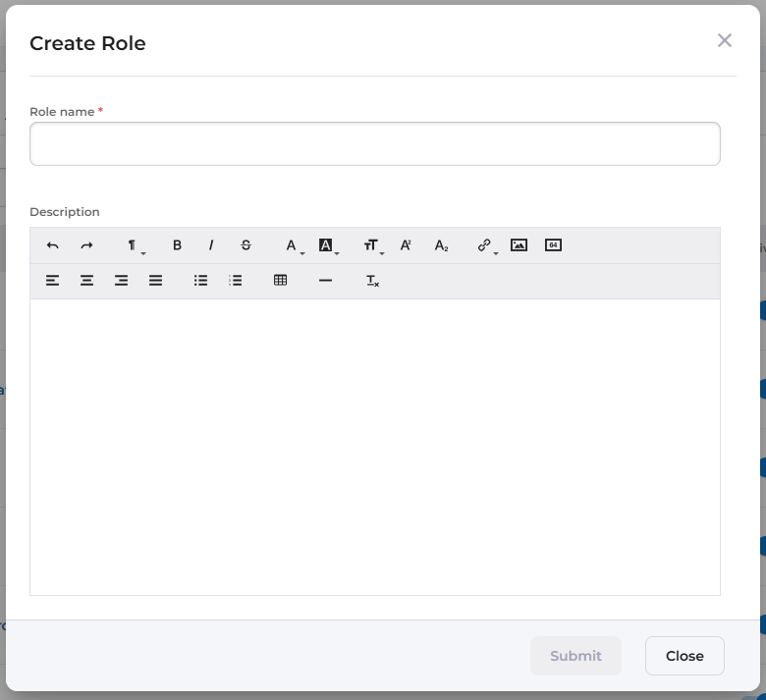The width and height of the screenshot is (766, 700).
Task: Insert a bulleted list
Action: [x=201, y=281]
